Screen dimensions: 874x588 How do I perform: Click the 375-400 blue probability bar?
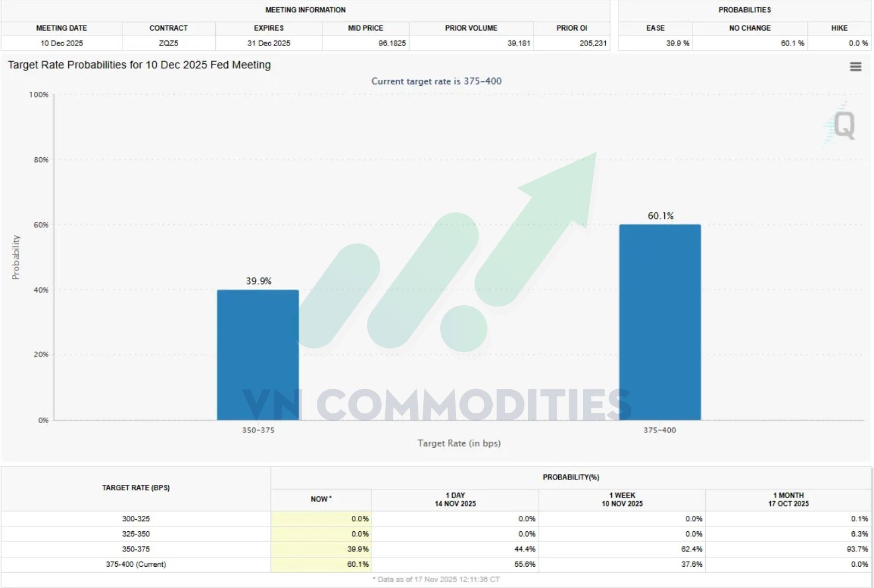pyautogui.click(x=660, y=322)
